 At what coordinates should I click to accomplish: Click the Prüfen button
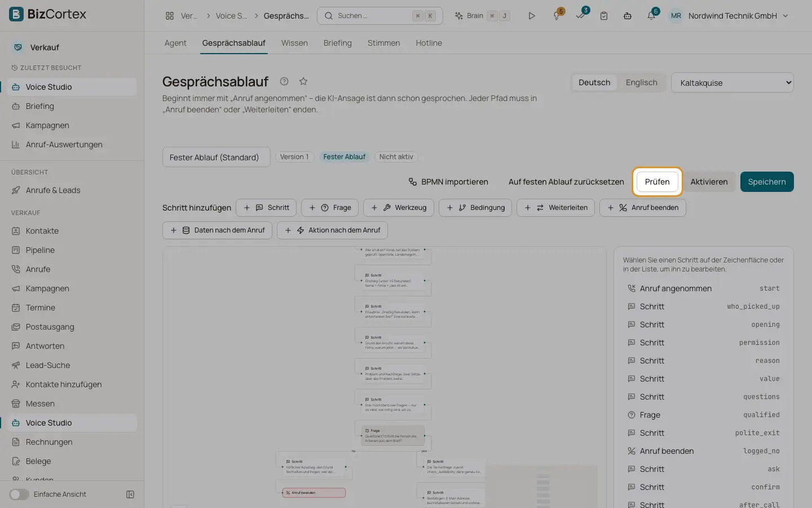click(x=657, y=182)
